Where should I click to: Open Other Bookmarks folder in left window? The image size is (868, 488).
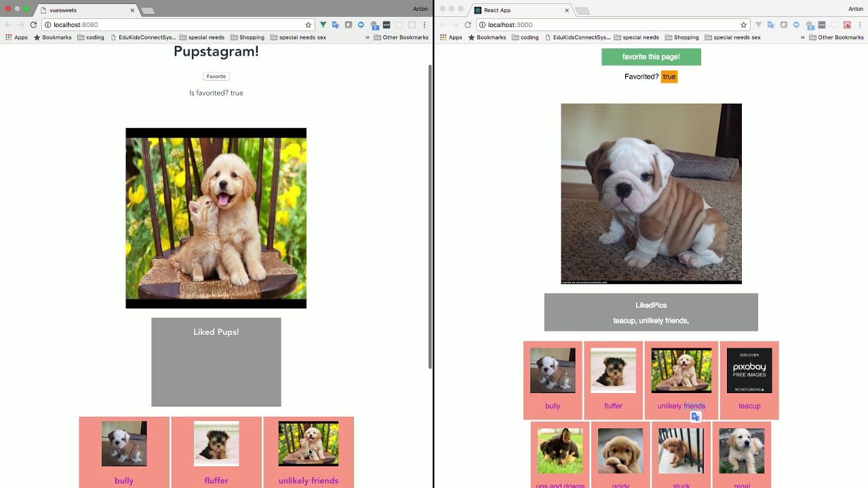[x=401, y=37]
